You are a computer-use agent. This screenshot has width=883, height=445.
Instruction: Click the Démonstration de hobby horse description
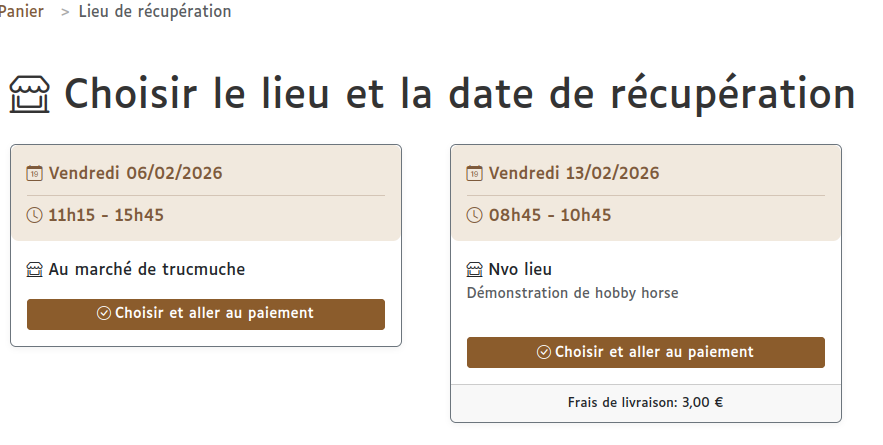[572, 293]
